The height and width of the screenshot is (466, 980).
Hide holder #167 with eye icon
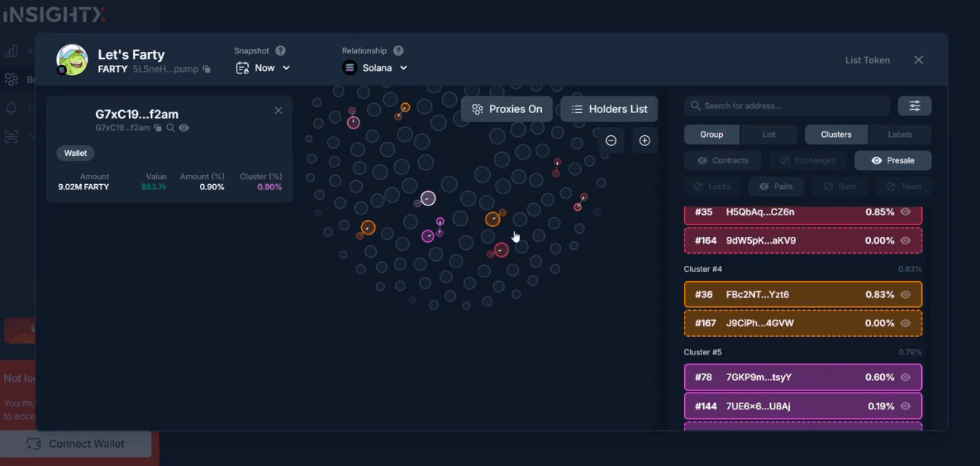906,323
